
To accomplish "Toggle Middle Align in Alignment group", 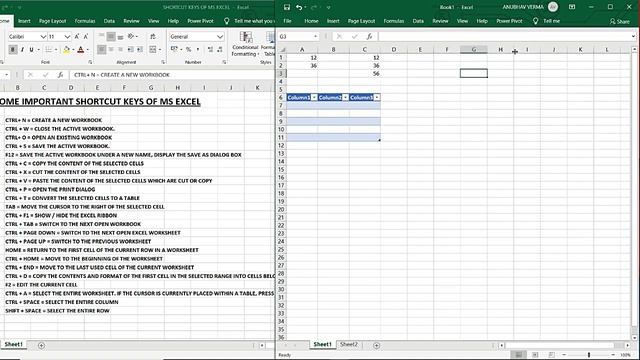I will pyautogui.click(x=111, y=37).
